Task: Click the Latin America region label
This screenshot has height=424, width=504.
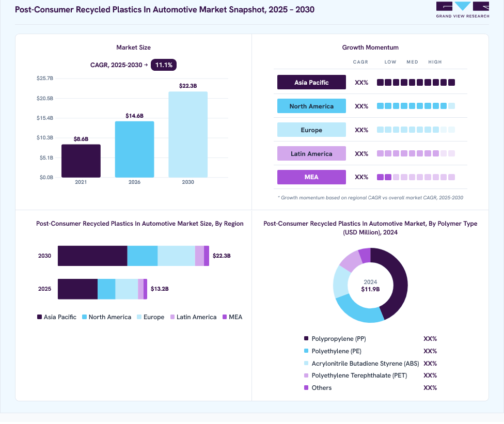Action: pyautogui.click(x=311, y=154)
